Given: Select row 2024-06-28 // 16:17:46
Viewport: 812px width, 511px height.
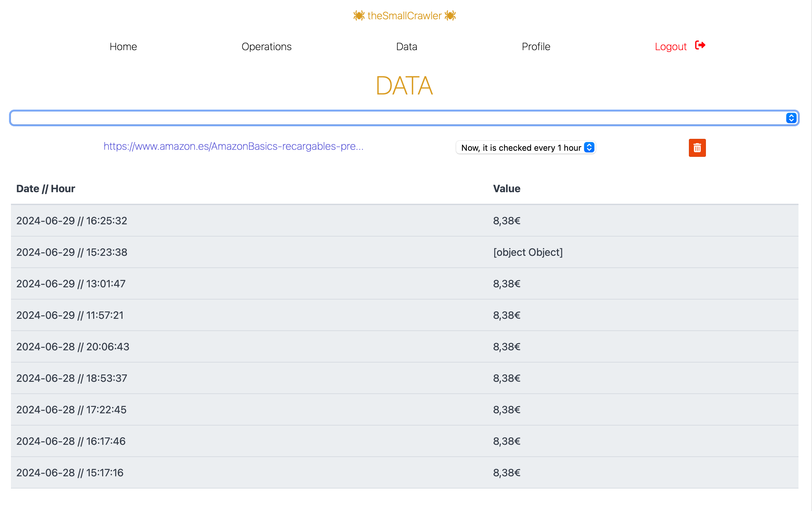Looking at the screenshot, I should [404, 441].
